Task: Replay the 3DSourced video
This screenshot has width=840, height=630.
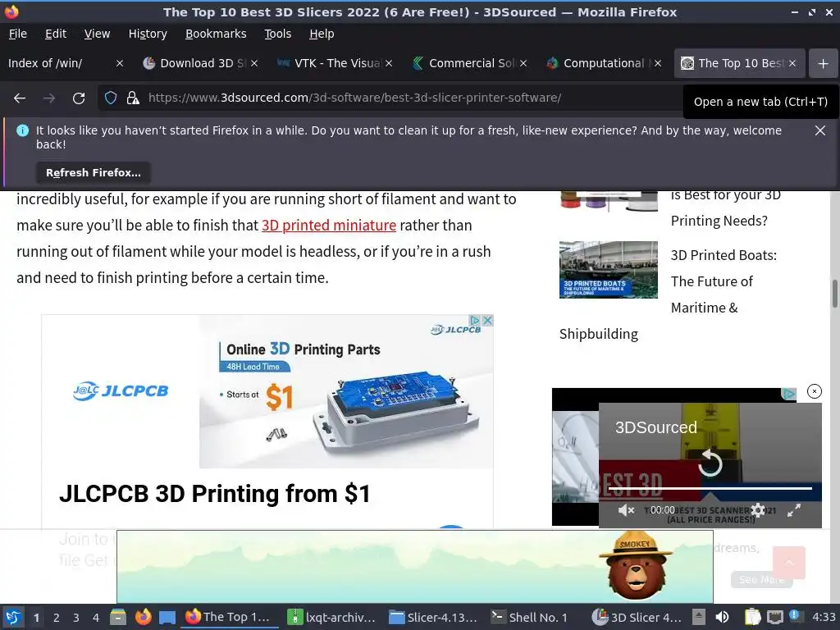Action: (710, 463)
